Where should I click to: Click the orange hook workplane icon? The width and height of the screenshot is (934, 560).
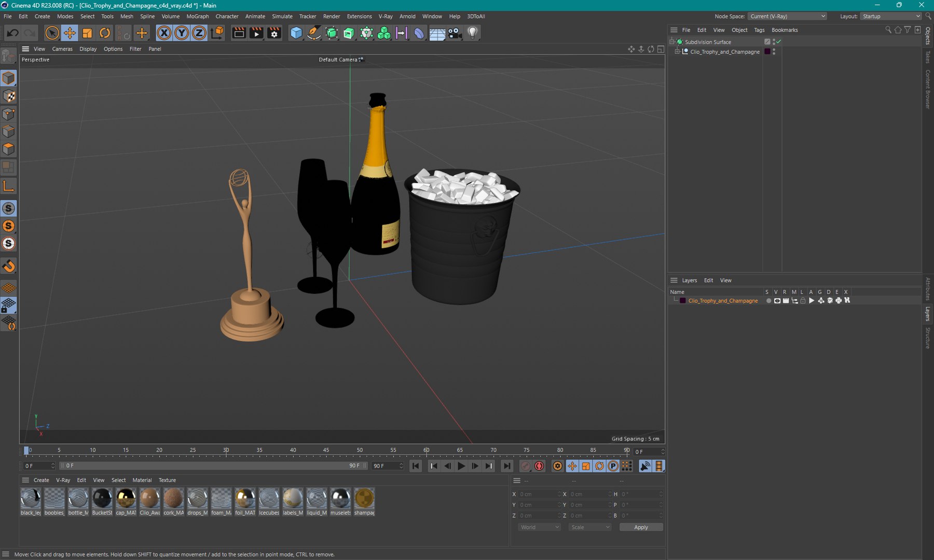[x=9, y=266]
